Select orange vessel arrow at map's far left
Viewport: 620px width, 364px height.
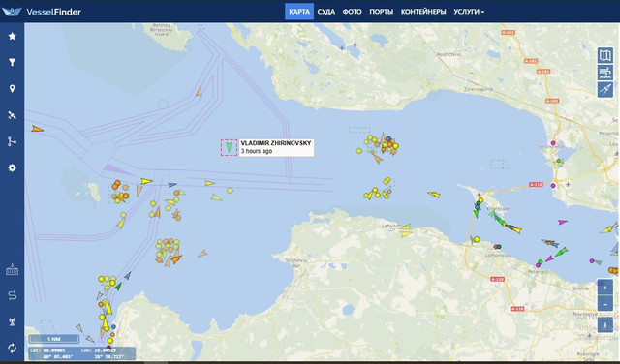tap(37, 129)
